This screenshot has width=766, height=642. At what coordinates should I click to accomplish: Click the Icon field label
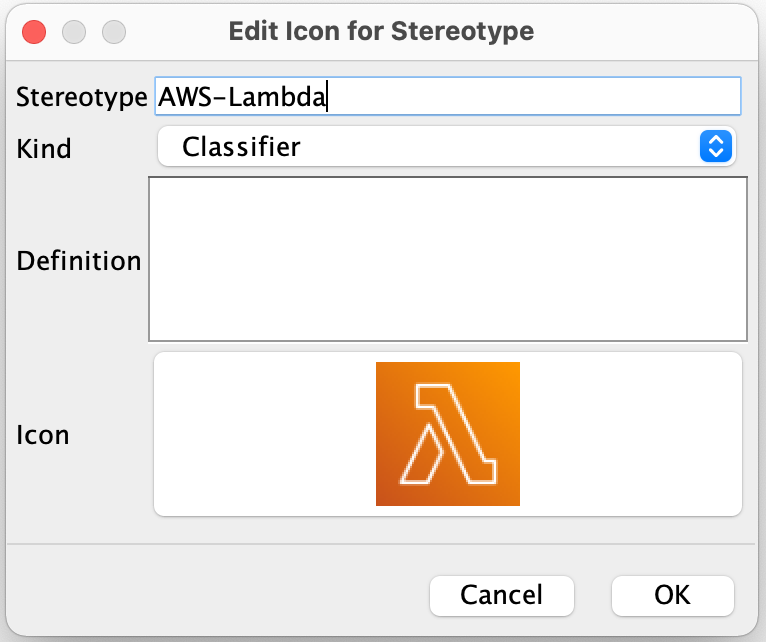click(x=43, y=435)
